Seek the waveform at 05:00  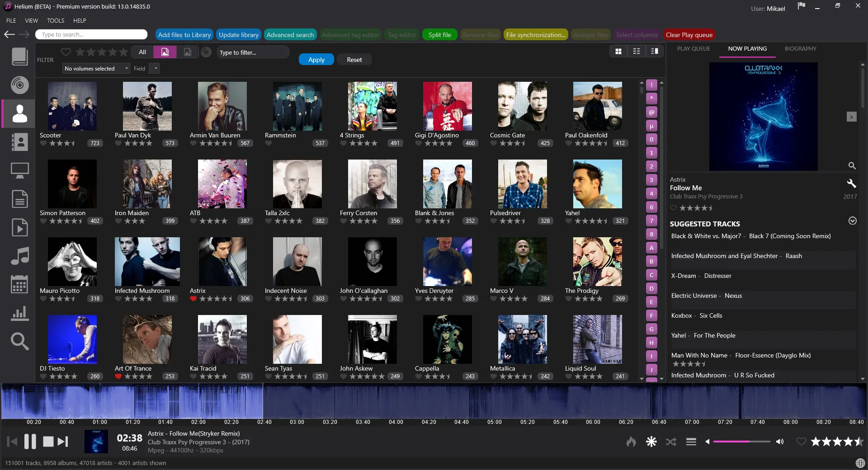pyautogui.click(x=494, y=401)
